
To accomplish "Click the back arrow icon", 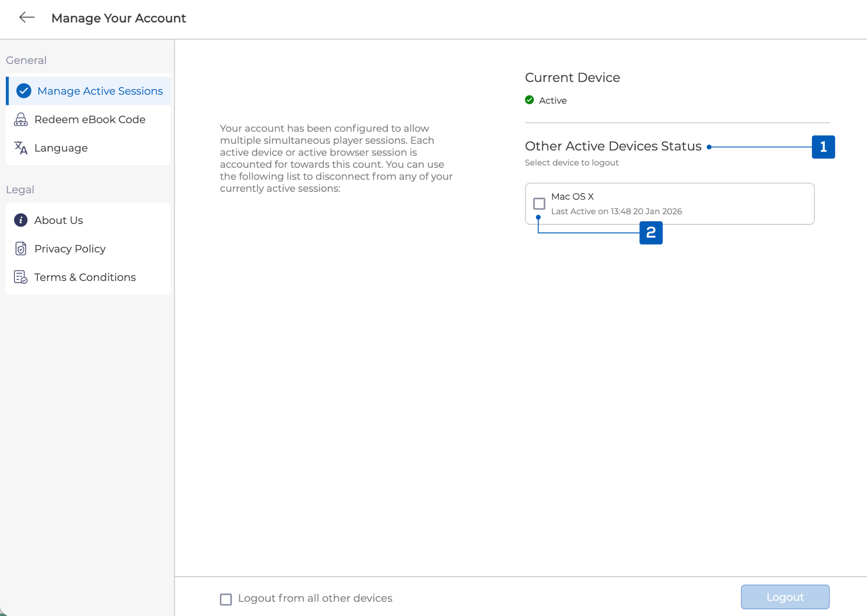I will (27, 17).
